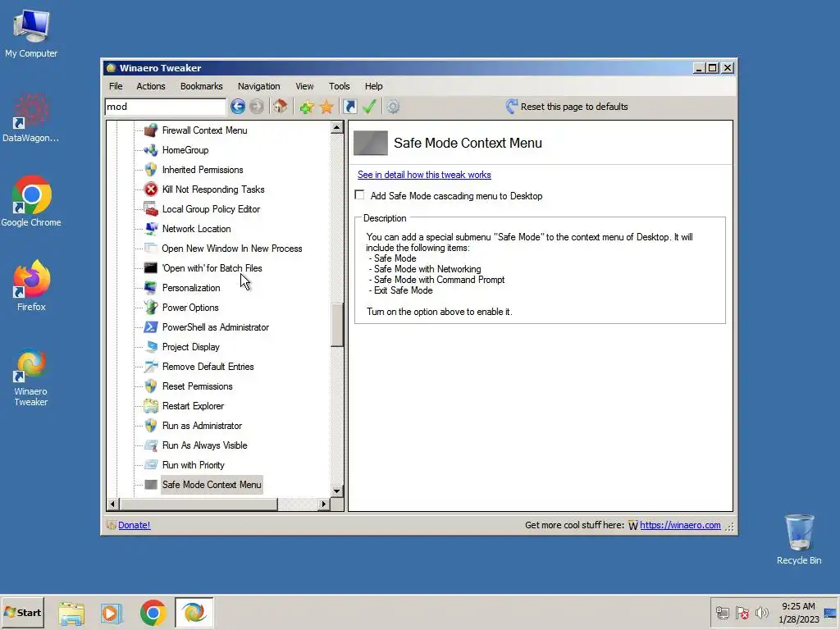
Task: Click the HomeGroup tree icon
Action: (151, 150)
